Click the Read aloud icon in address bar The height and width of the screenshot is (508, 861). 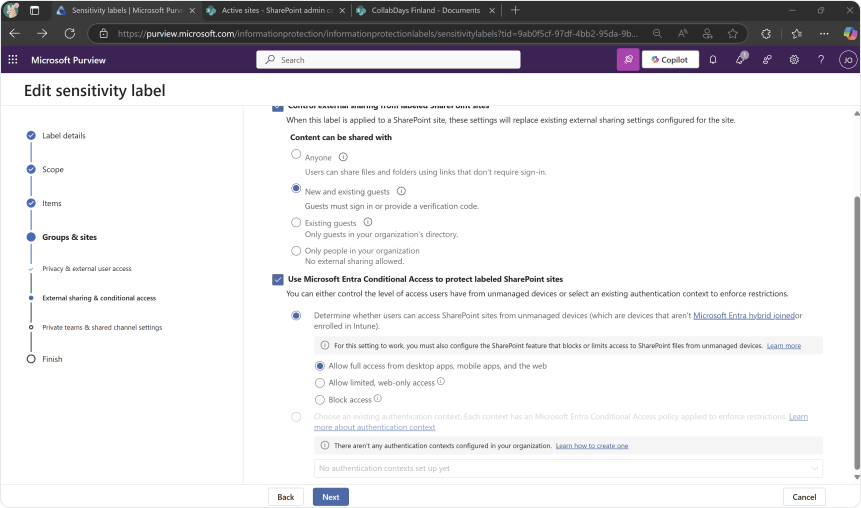(x=683, y=34)
